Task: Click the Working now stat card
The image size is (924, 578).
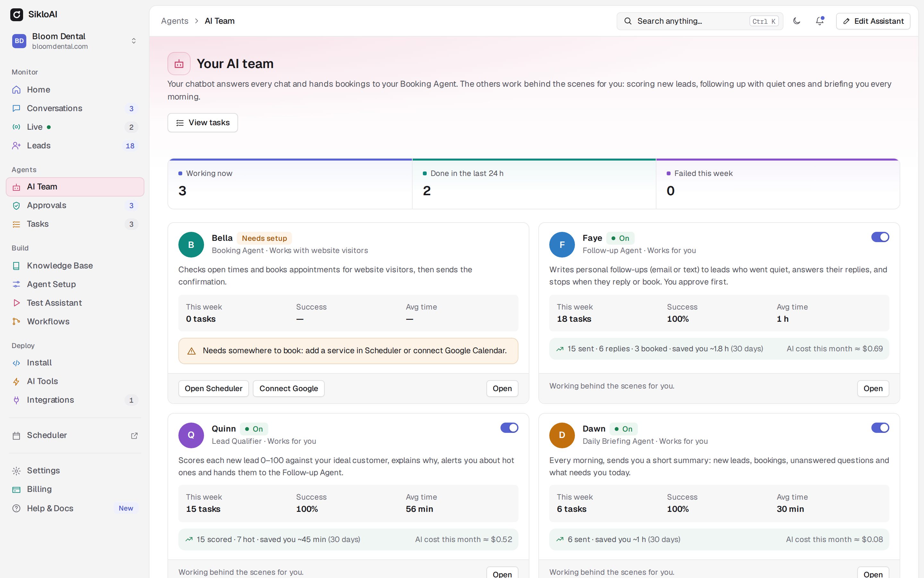Action: [290, 184]
